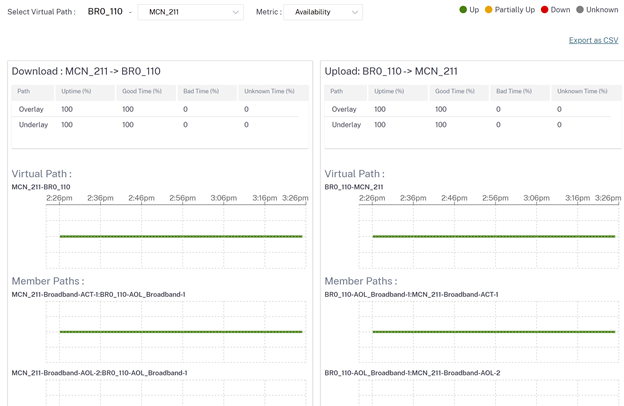The width and height of the screenshot is (624, 406).
Task: Select the Overlay row in Upload table
Action: click(468, 109)
